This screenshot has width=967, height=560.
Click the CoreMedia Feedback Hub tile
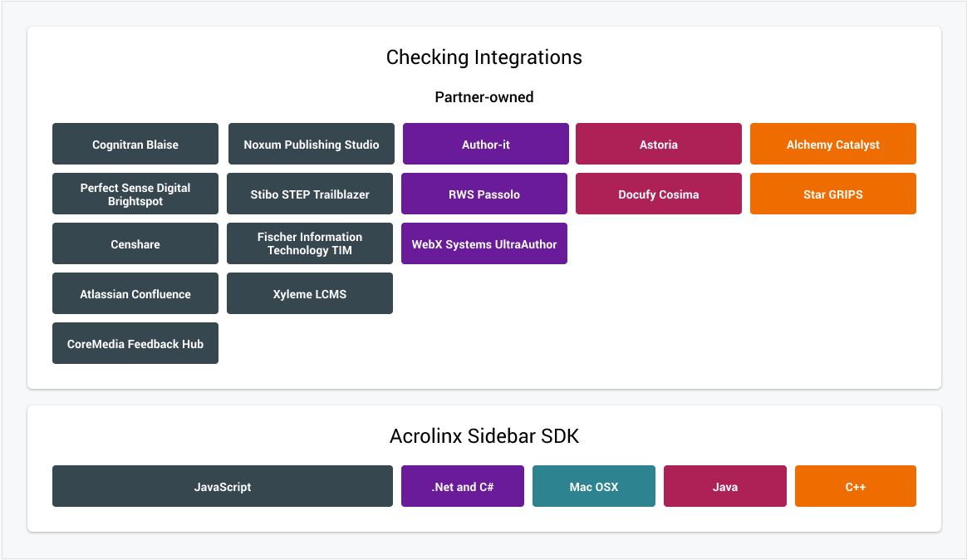(135, 343)
